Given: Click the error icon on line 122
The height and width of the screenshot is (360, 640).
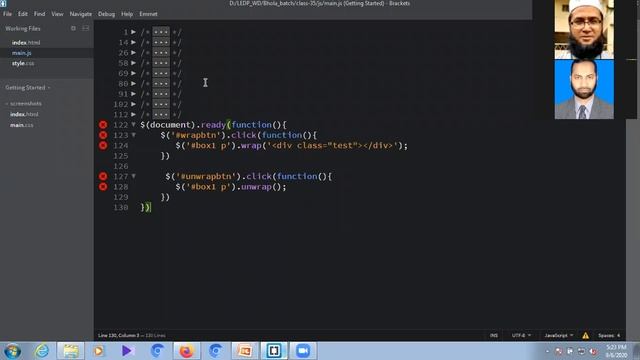Looking at the screenshot, I should click(103, 125).
